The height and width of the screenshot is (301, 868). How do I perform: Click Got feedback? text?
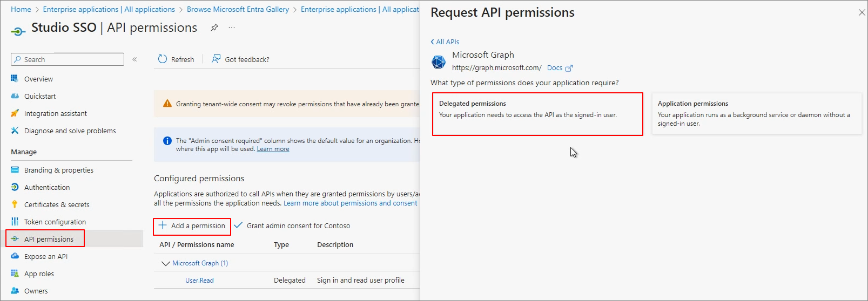coord(247,59)
